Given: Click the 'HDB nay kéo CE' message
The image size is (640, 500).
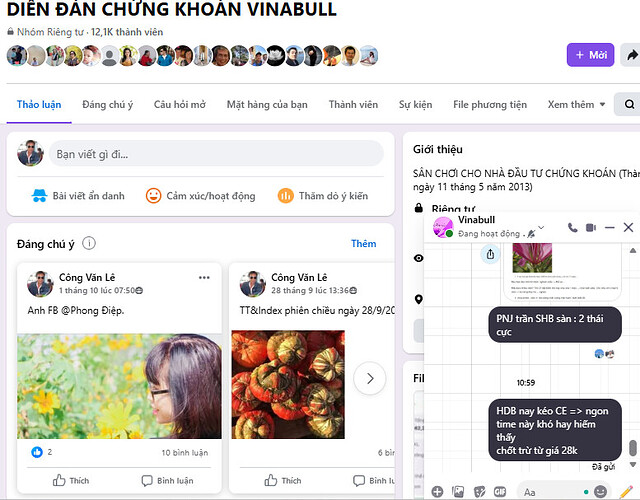Looking at the screenshot, I should [x=555, y=430].
